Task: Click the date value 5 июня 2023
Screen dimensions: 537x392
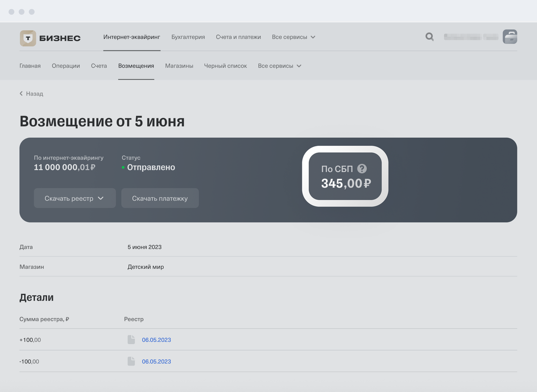Action: (x=144, y=247)
